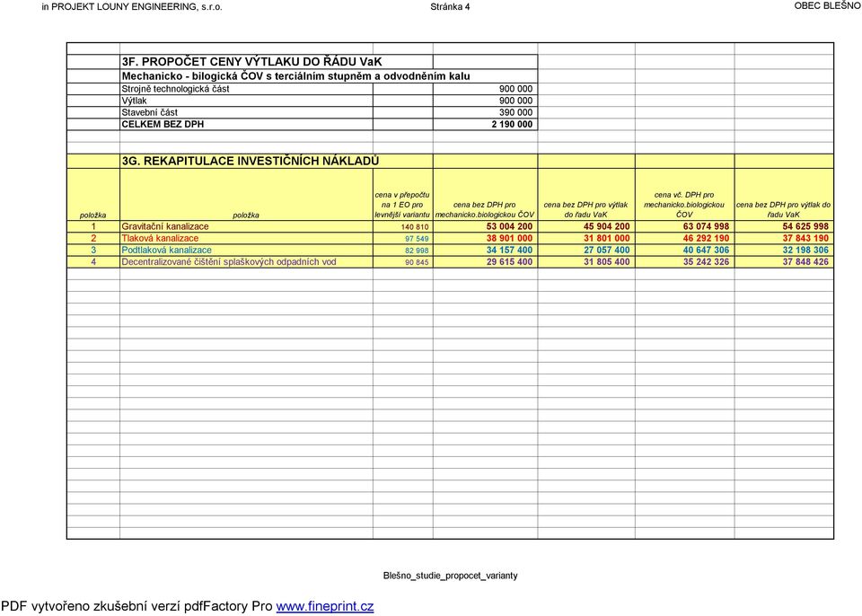The image size is (862, 616).
Task: Select item number 2 in the položka column
Action: point(93,238)
